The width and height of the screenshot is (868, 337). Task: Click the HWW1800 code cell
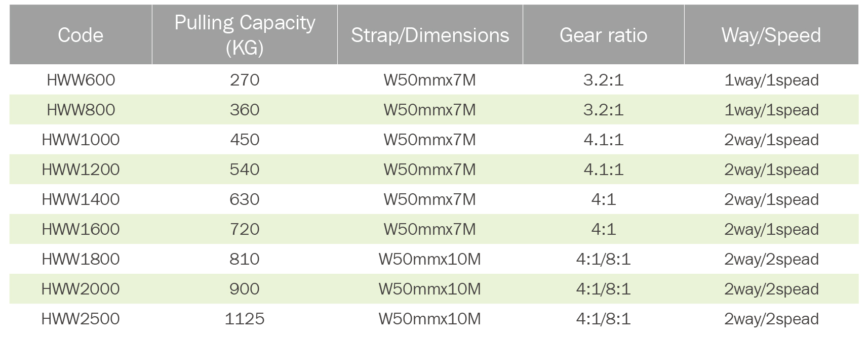click(x=81, y=259)
